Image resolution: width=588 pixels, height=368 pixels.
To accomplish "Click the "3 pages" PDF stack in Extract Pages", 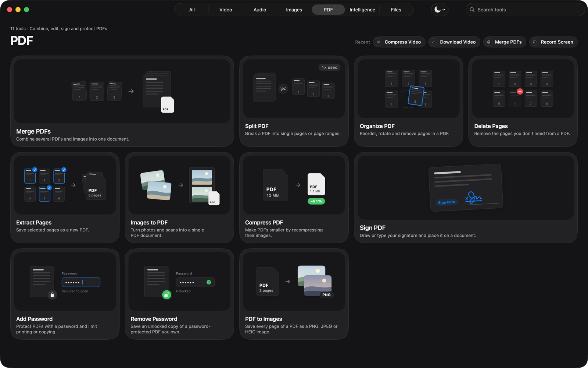I will [95, 186].
